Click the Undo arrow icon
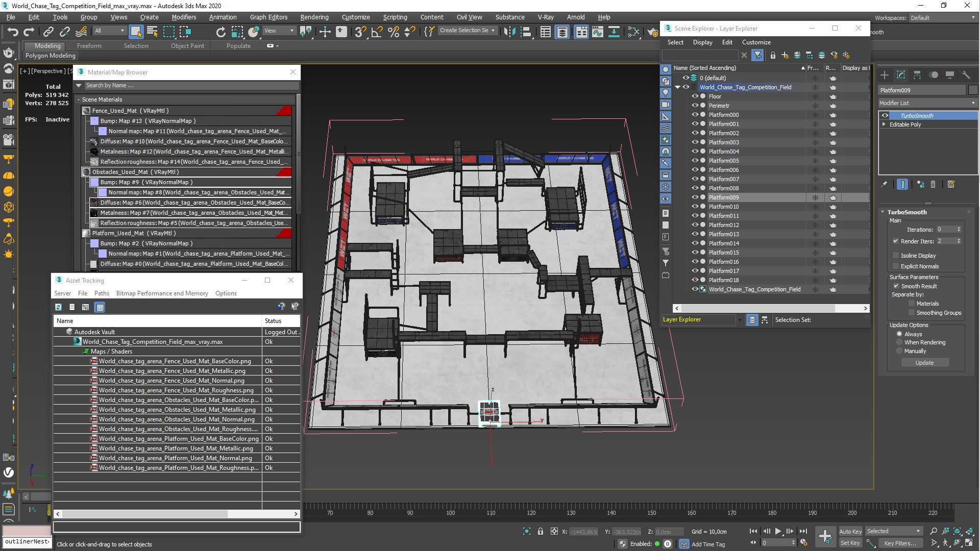Screen dimensions: 980x551 [x=12, y=32]
